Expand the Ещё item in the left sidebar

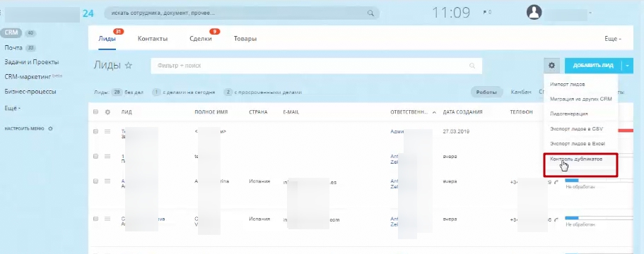click(x=12, y=108)
